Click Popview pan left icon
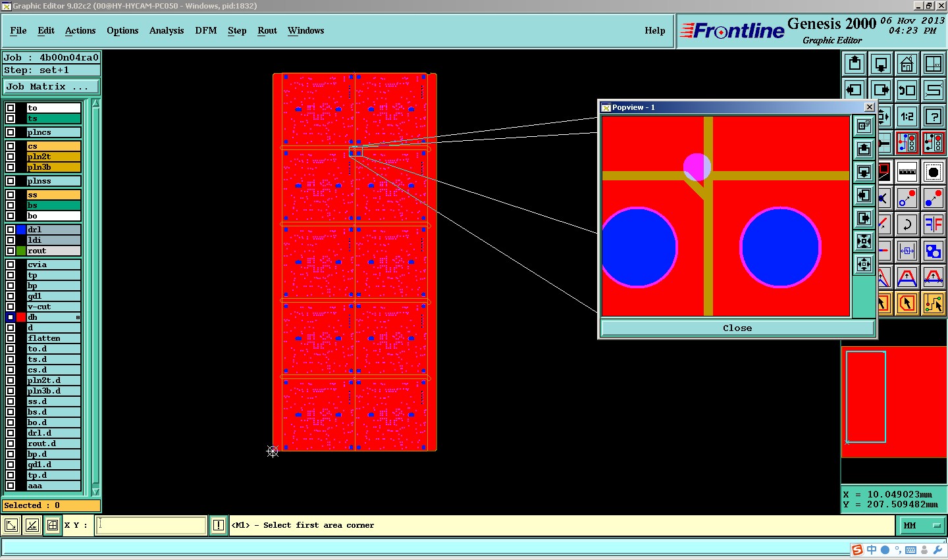 point(864,195)
